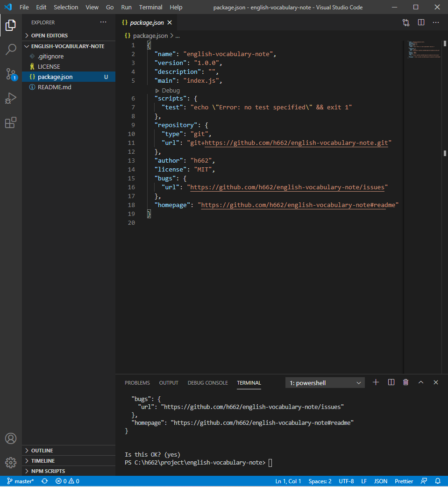The height and width of the screenshot is (487, 448).
Task: Open errors and warnings count in status bar
Action: (67, 481)
